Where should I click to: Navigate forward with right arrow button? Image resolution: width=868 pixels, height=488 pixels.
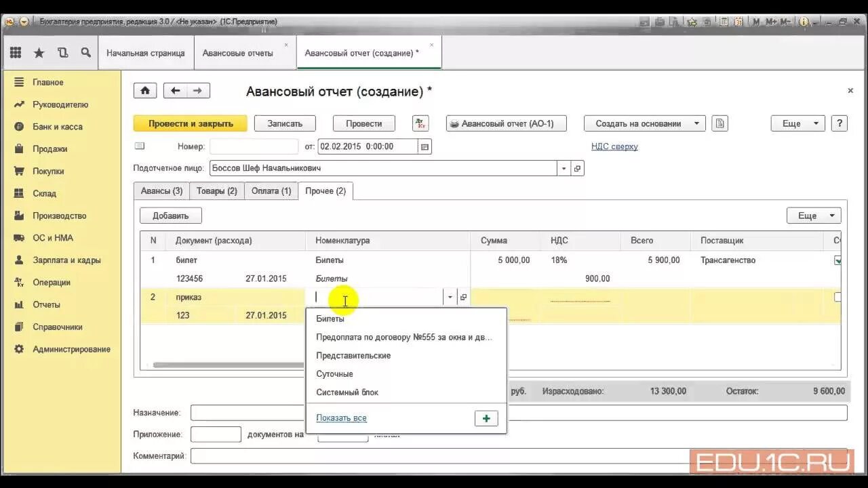tap(198, 91)
